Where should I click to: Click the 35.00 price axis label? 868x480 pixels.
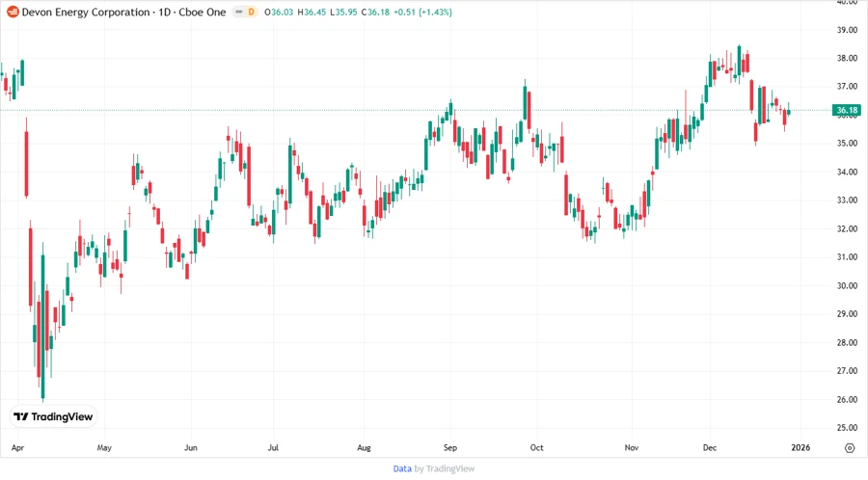pos(847,144)
